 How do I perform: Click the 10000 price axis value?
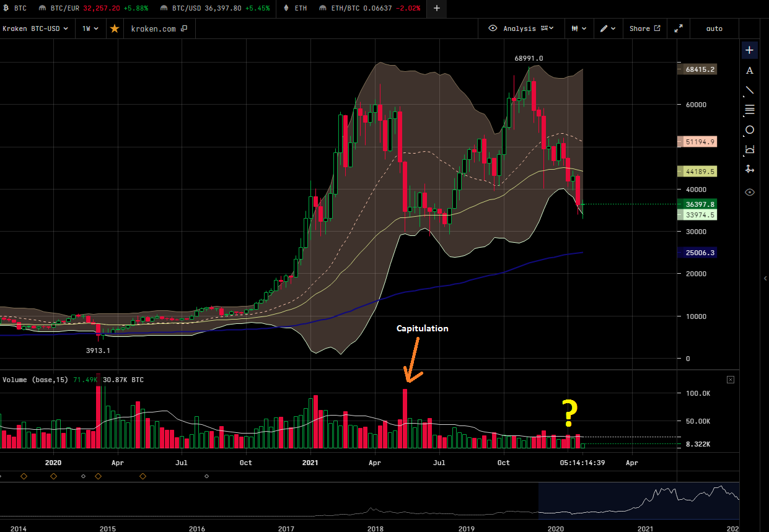(696, 316)
